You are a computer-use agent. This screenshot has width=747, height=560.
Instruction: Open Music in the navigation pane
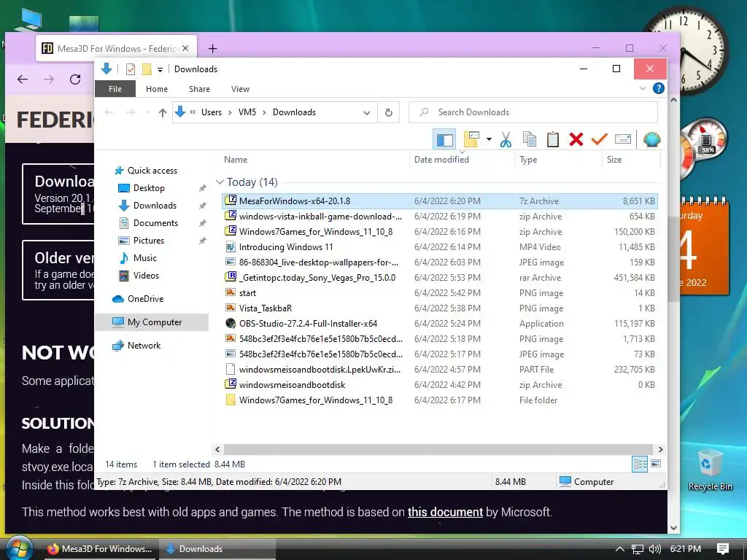click(x=145, y=257)
